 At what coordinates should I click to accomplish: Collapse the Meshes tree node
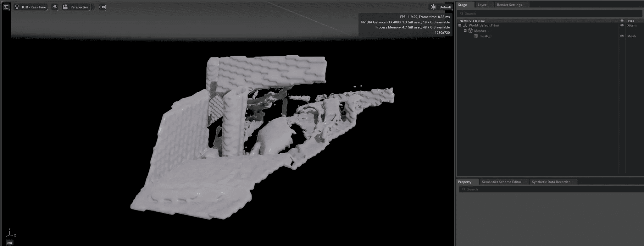pos(465,31)
